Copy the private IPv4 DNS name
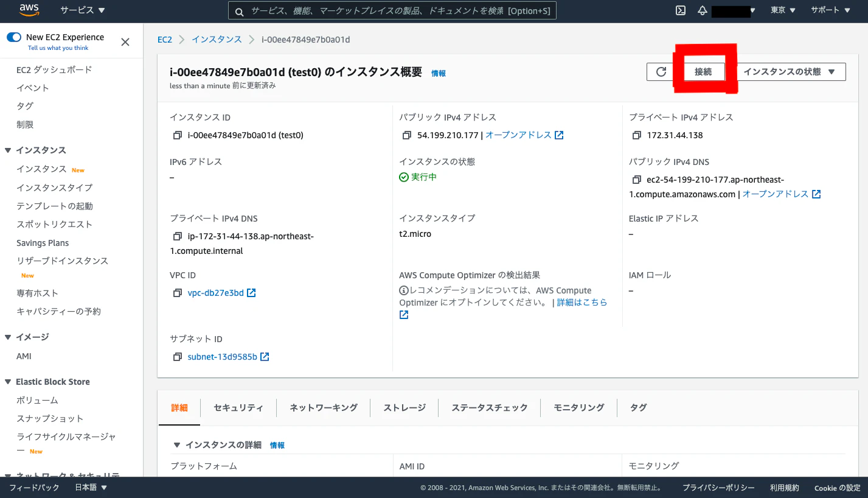 point(178,236)
